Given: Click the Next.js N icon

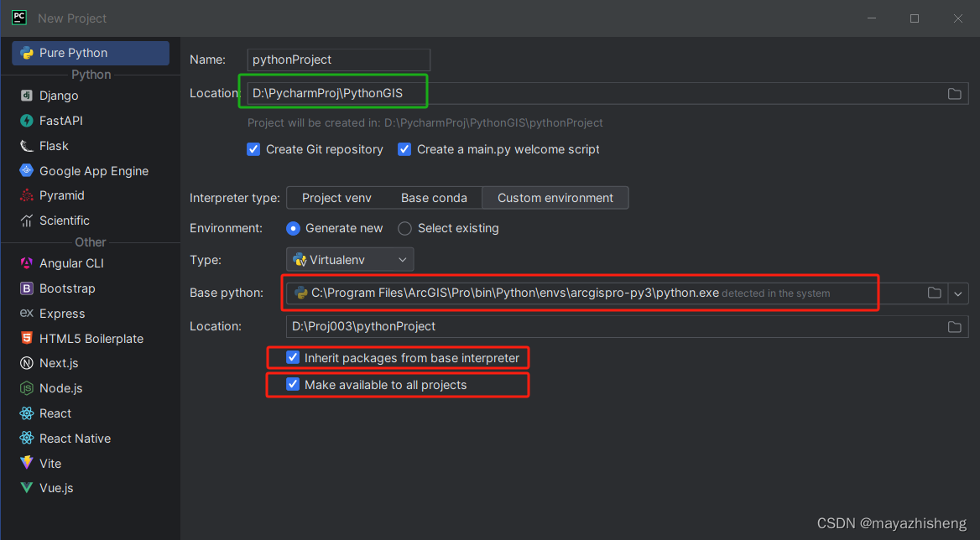Looking at the screenshot, I should click(26, 363).
